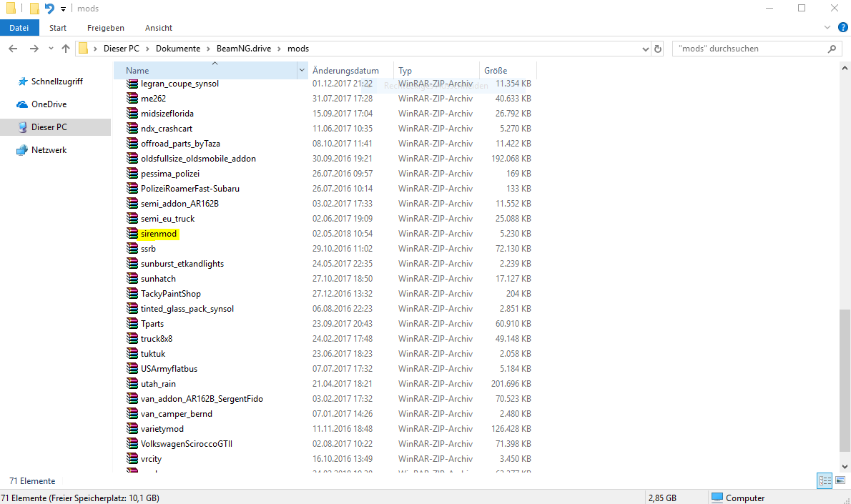851x504 pixels.
Task: Switch to the Ansicht ribbon tab
Action: (x=159, y=28)
